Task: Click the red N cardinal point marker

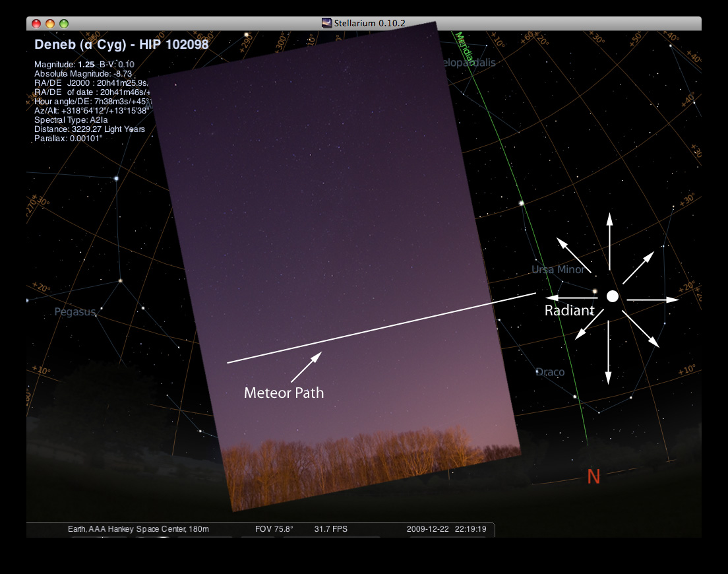Action: click(x=593, y=476)
